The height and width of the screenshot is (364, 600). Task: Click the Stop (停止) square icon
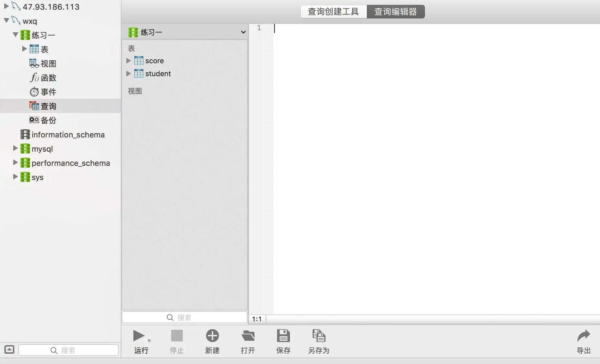point(177,336)
